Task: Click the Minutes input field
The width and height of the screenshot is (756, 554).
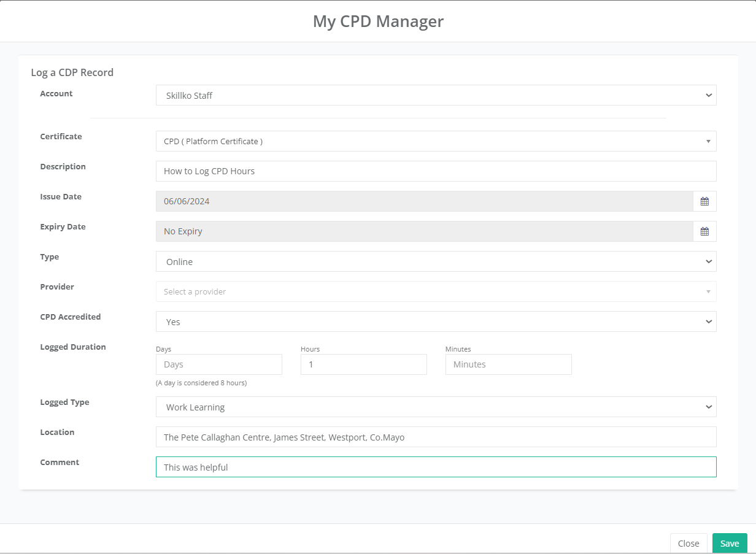Action: click(508, 364)
